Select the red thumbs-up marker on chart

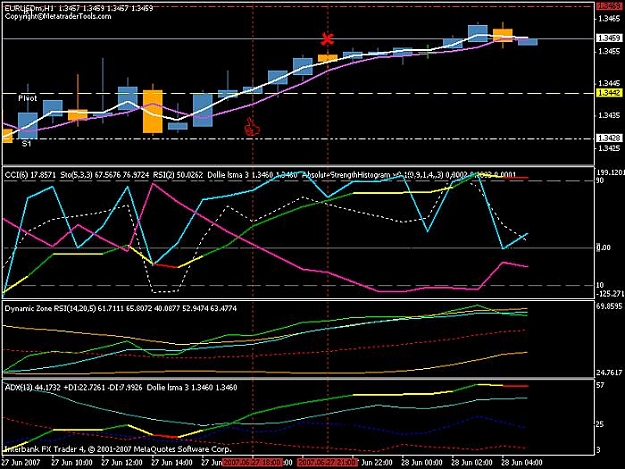click(x=252, y=127)
